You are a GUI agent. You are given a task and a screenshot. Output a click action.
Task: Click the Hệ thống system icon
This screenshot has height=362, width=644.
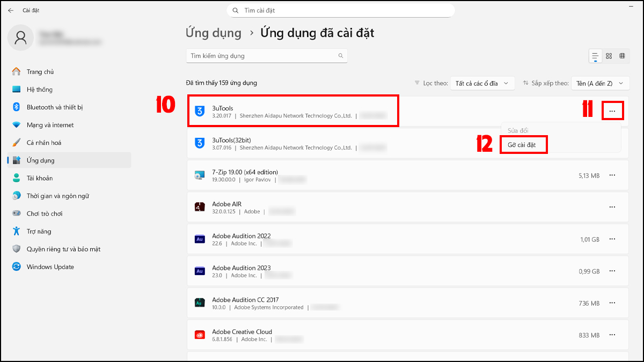tap(17, 90)
